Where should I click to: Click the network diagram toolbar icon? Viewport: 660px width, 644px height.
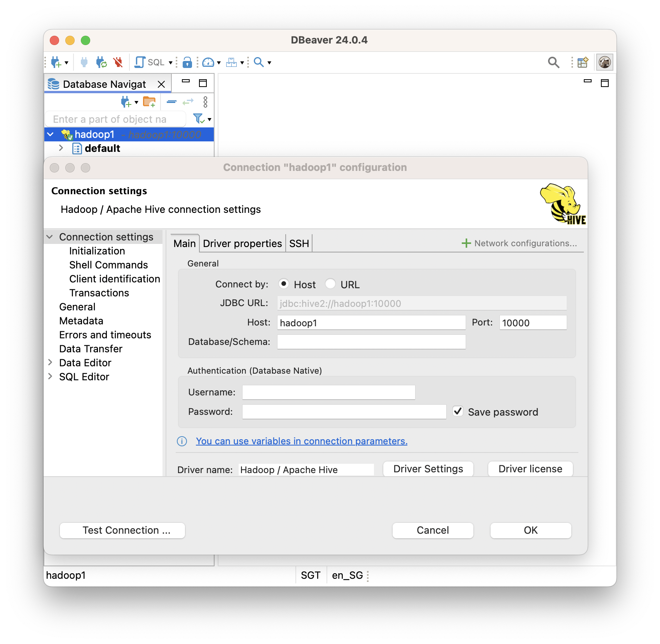coord(232,62)
